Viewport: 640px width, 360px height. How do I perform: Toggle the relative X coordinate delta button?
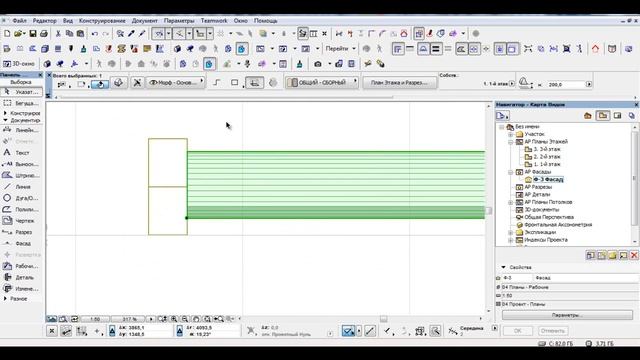point(112,331)
